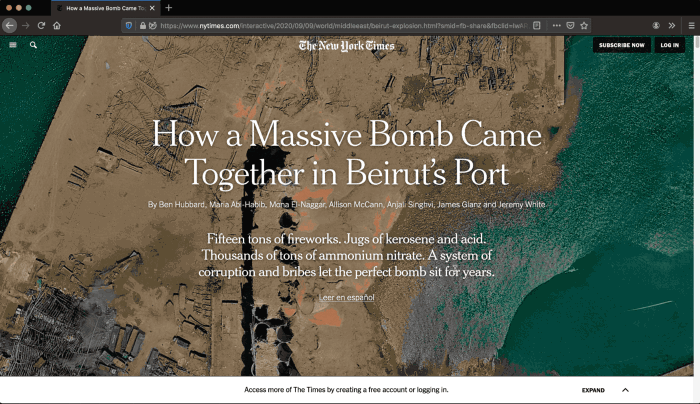Reload the page with the refresh icon
This screenshot has height=404, width=700.
[x=41, y=25]
